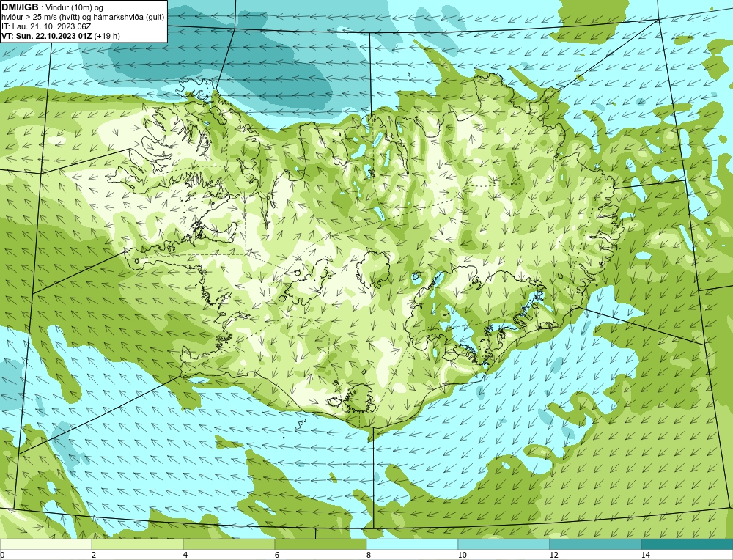Click the "IT: Lau. 21. 10. 2023 06Z" line
This screenshot has width=733, height=560.
pos(46,26)
